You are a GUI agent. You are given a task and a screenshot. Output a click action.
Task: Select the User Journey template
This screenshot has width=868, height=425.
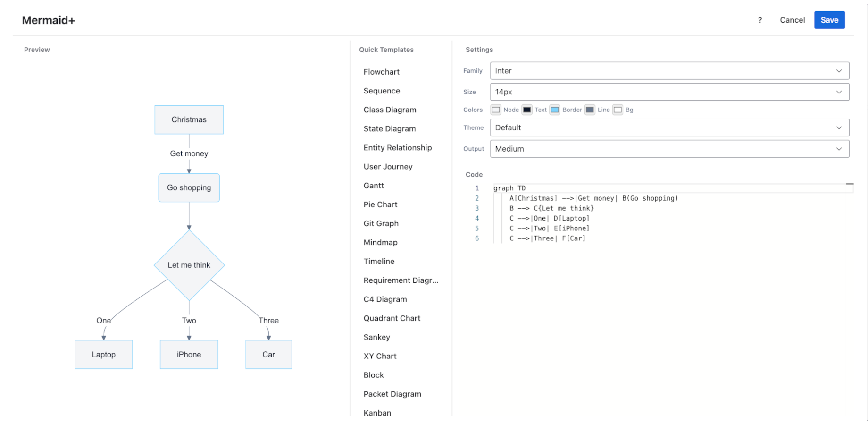click(x=388, y=166)
